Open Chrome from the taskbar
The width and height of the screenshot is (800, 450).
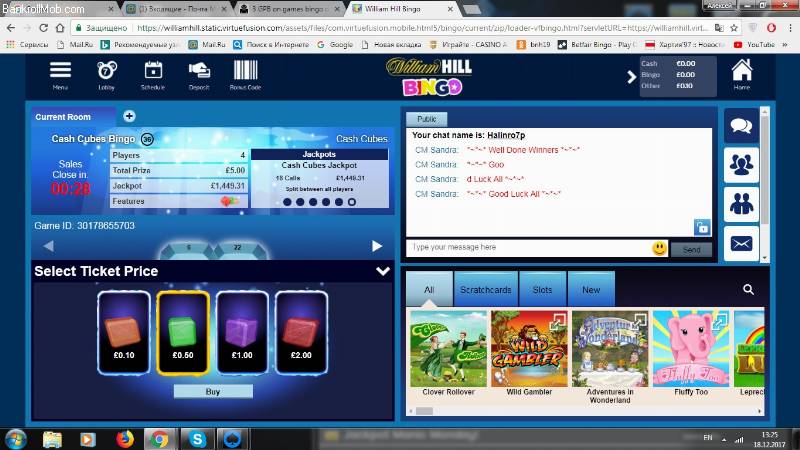pyautogui.click(x=159, y=439)
